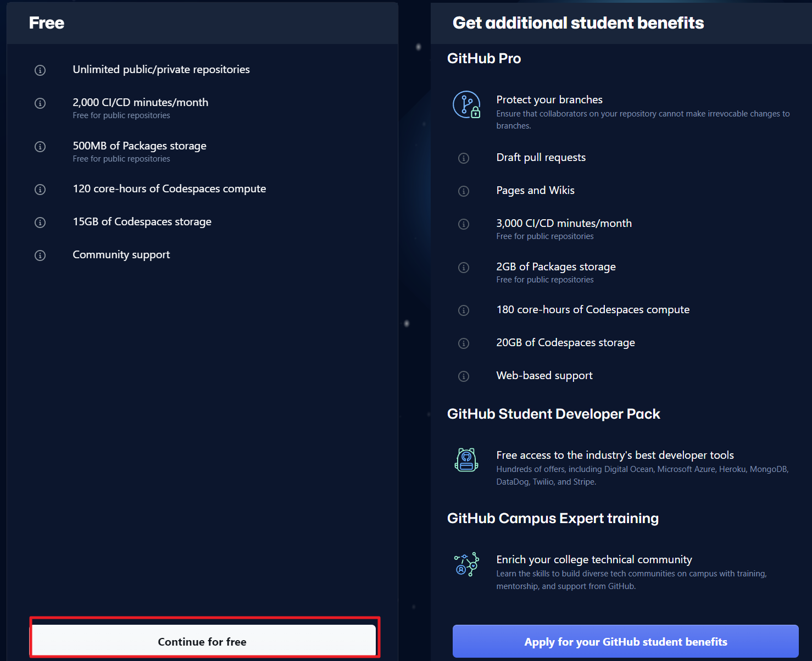Click info icon beside Unlimited public/private repositories

40,70
